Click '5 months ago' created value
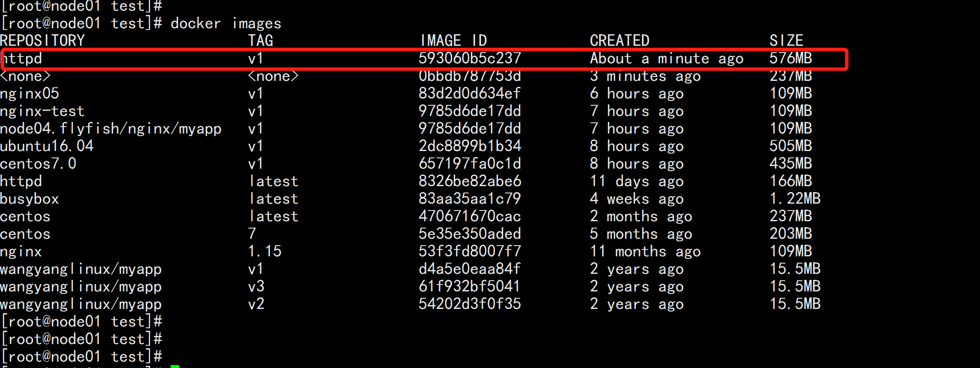This screenshot has height=368, width=980. [641, 234]
